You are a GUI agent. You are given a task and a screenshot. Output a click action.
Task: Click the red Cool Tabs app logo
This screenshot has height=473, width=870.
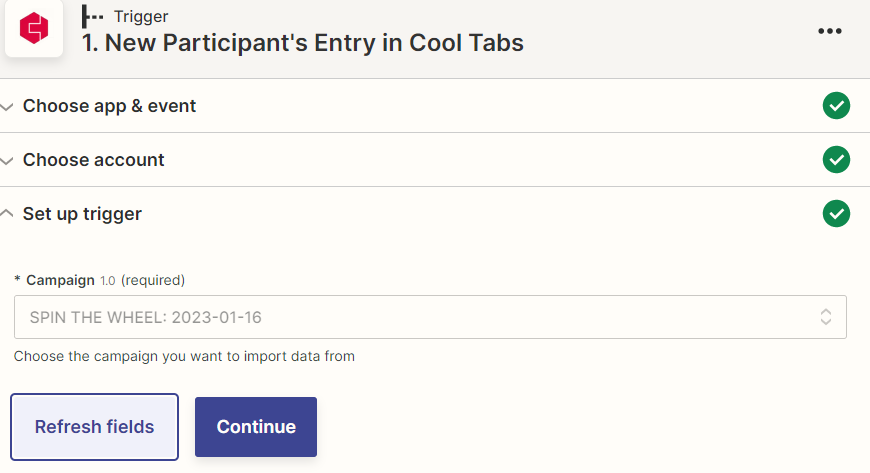tap(34, 28)
